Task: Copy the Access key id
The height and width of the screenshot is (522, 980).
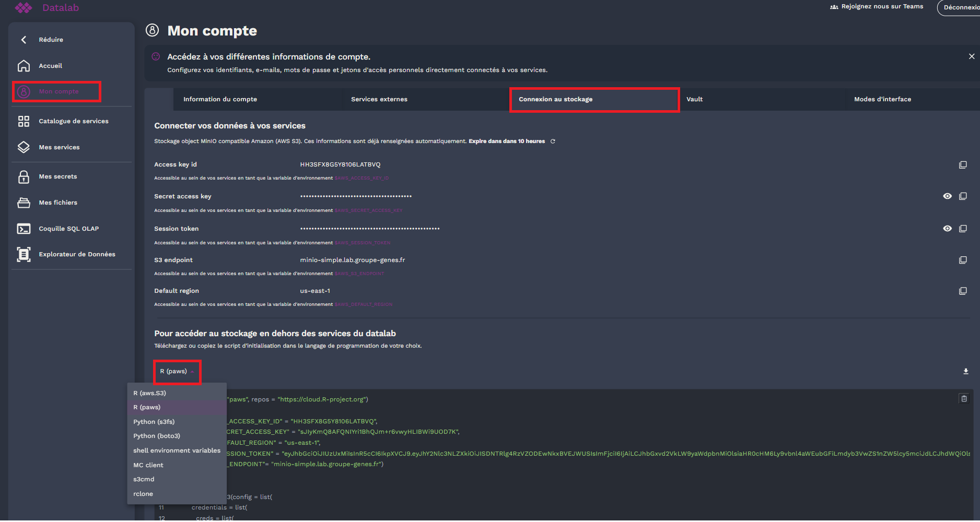Action: [x=963, y=164]
